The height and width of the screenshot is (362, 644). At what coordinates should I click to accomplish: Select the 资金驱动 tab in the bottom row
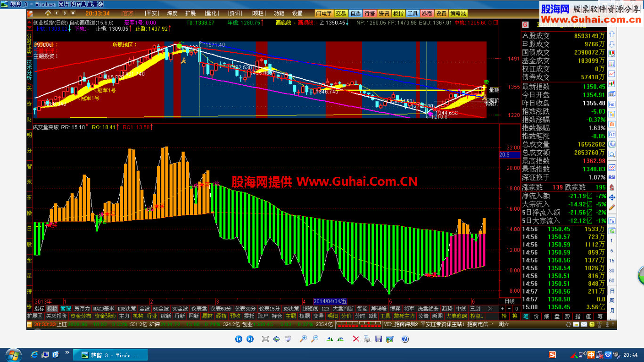[105, 316]
